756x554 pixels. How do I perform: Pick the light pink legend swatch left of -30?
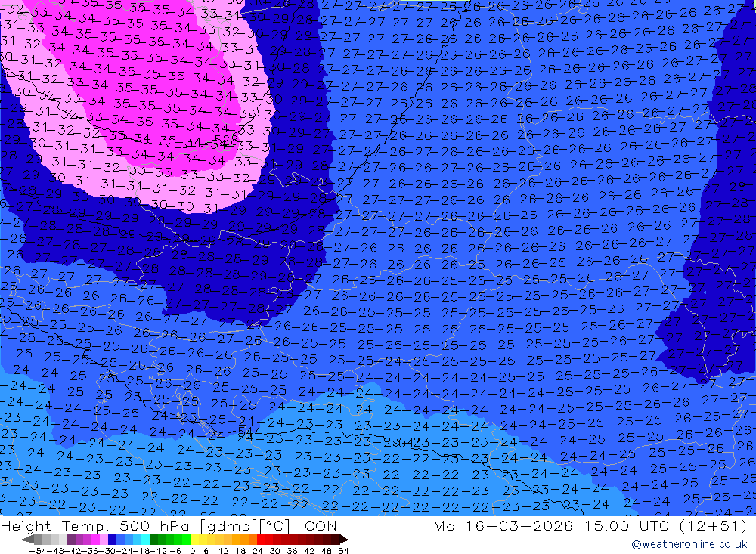104,540
